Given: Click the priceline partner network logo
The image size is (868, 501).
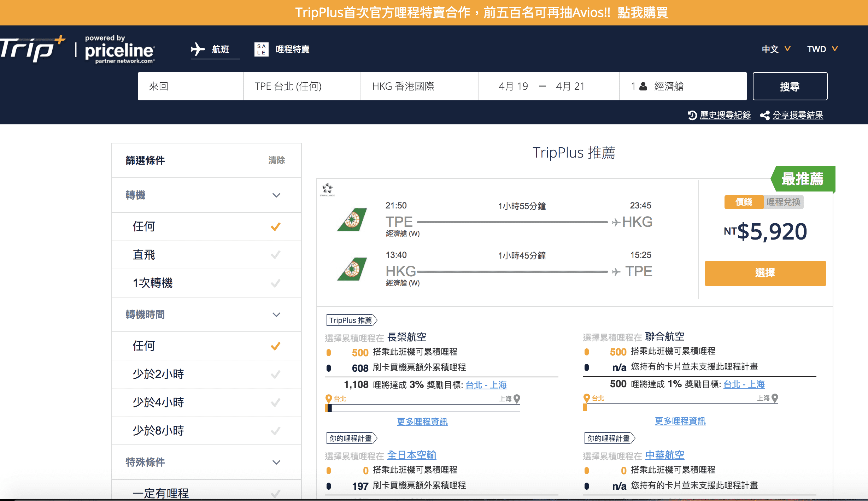Looking at the screenshot, I should point(120,49).
